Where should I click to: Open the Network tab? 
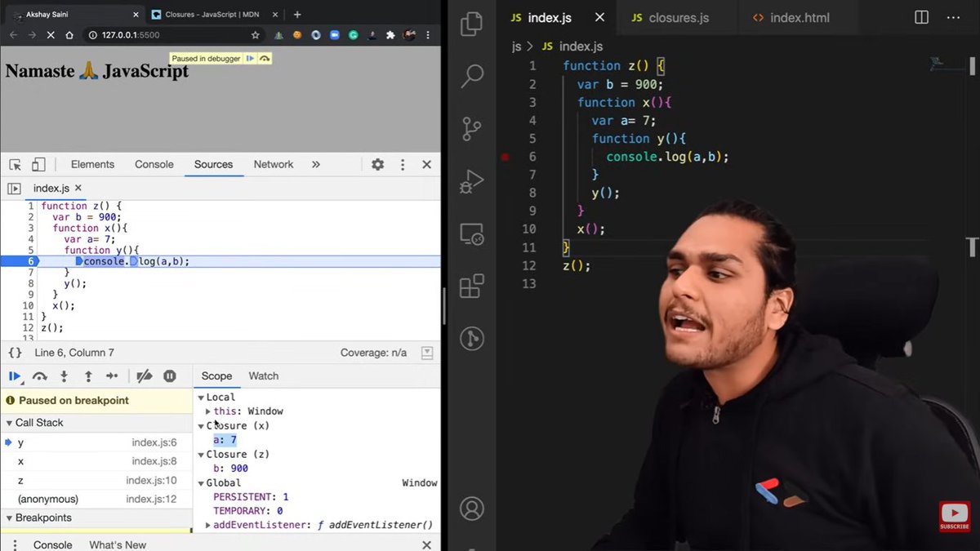pyautogui.click(x=274, y=164)
